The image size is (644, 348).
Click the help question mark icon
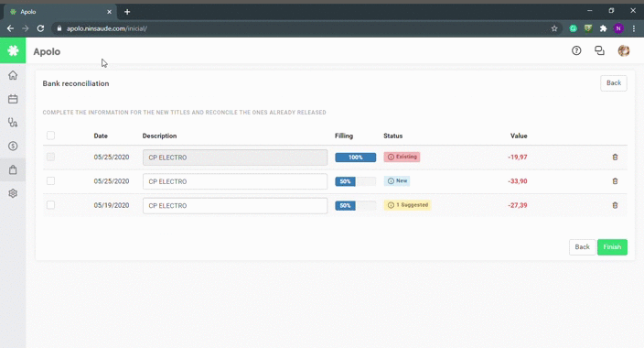(x=576, y=50)
